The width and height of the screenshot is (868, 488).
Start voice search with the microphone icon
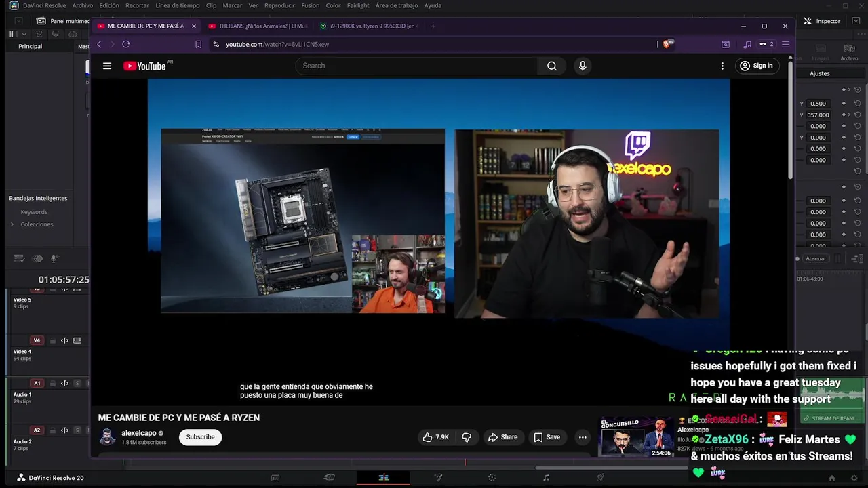click(x=582, y=66)
